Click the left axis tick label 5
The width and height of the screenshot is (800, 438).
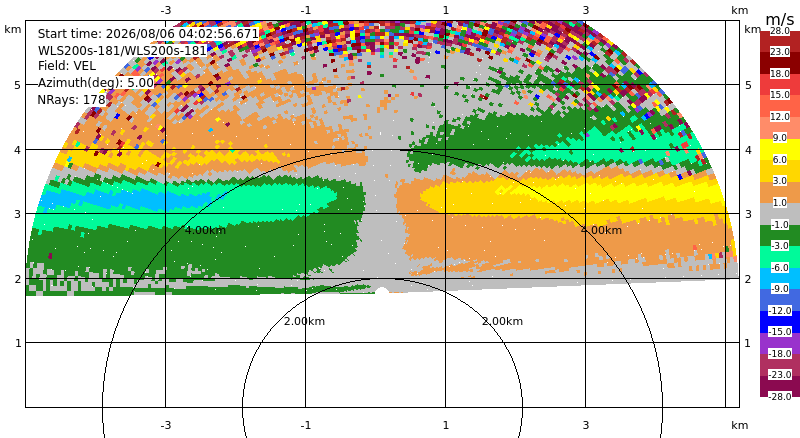point(18,85)
